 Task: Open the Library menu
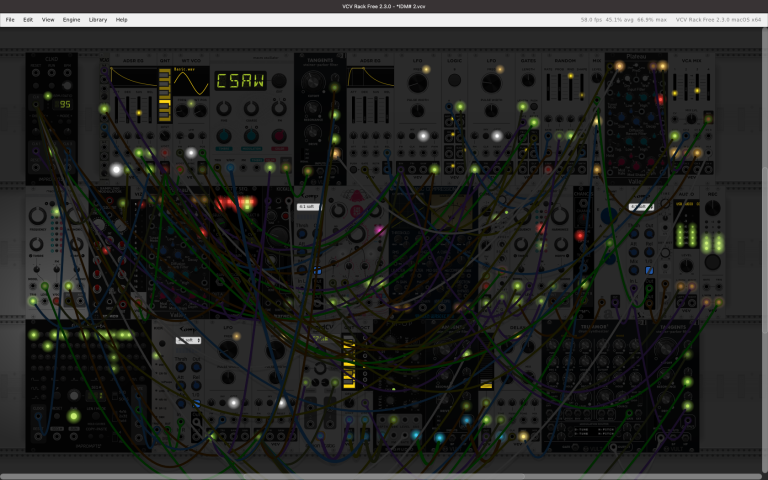coord(98,20)
